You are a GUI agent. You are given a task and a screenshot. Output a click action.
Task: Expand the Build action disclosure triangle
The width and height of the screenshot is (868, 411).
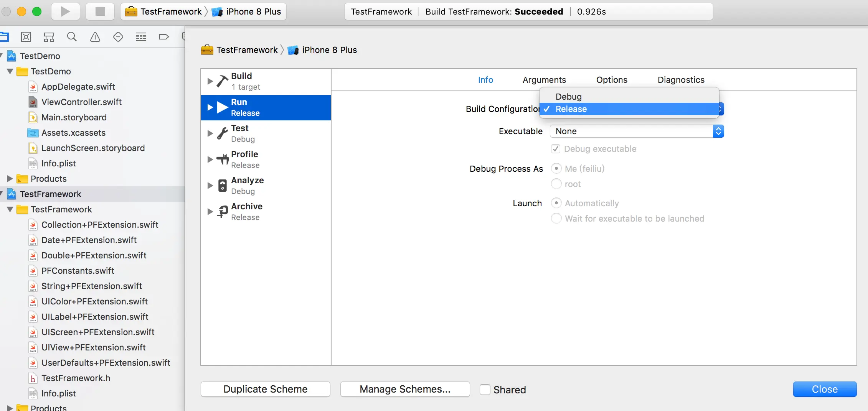click(x=210, y=81)
